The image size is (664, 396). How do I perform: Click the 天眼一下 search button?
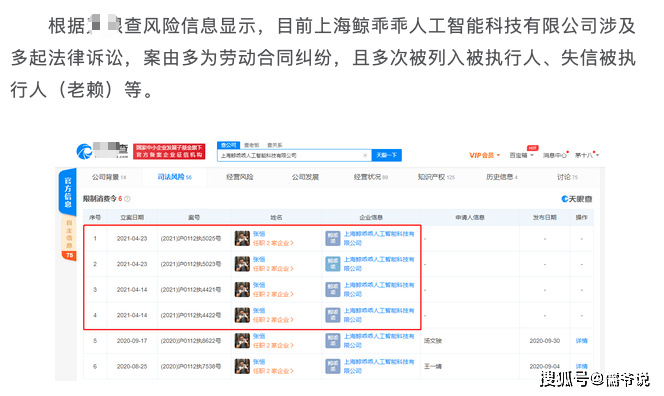386,155
